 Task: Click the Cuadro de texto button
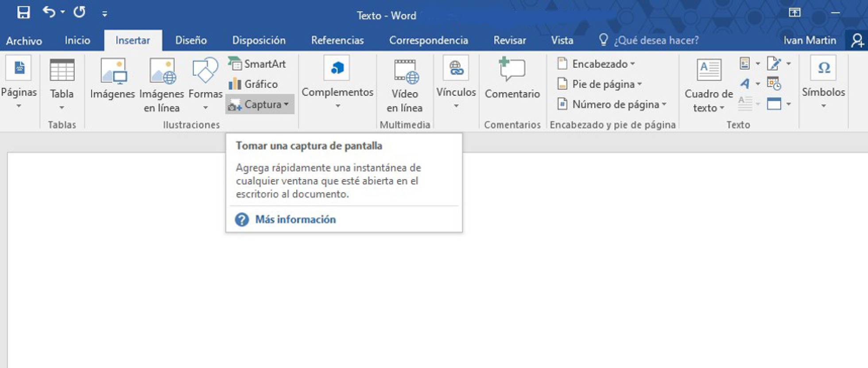pos(709,86)
